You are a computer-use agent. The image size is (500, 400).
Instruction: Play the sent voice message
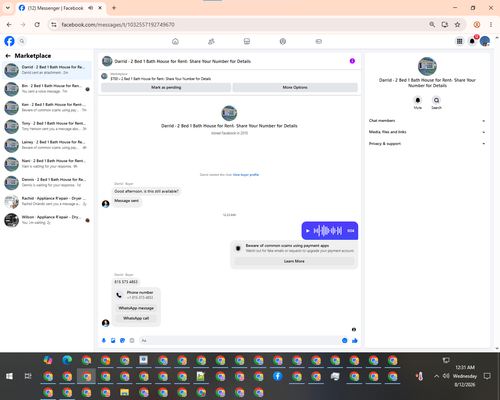point(308,231)
